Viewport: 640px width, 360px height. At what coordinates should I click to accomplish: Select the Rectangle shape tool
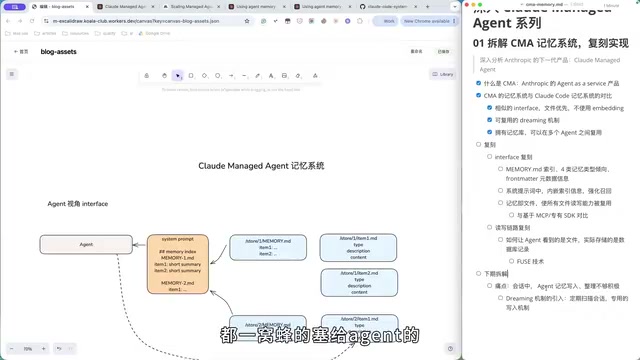pos(191,76)
